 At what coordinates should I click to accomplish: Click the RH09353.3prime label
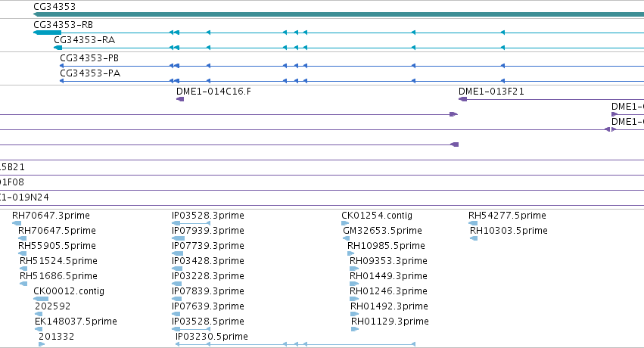click(x=388, y=261)
